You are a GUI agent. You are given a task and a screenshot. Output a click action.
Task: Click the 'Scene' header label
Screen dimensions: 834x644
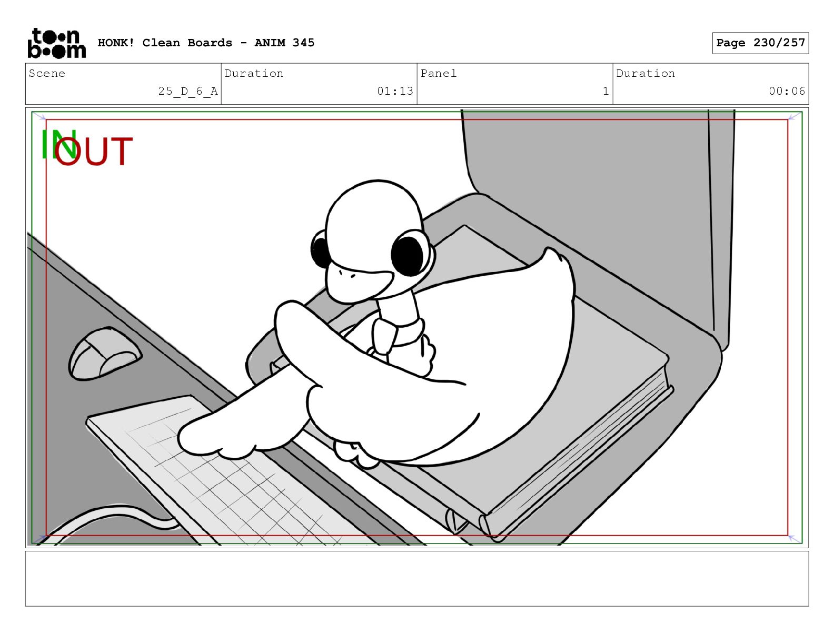pyautogui.click(x=47, y=73)
